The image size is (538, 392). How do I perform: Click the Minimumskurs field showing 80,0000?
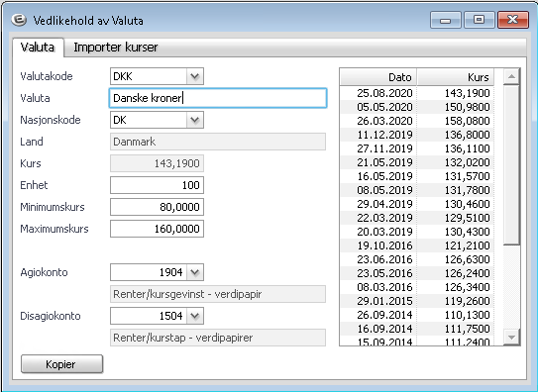[157, 207]
